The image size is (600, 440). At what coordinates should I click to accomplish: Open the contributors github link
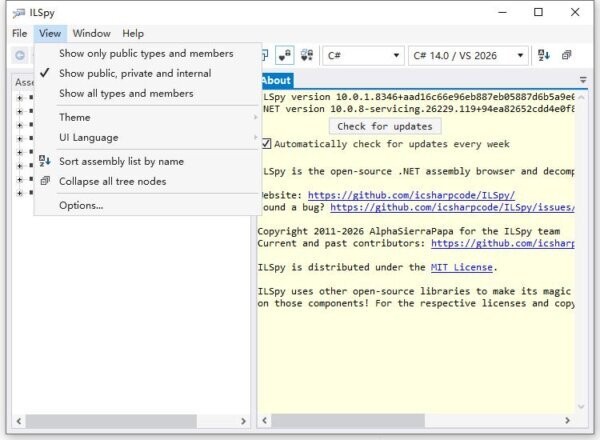coord(503,243)
